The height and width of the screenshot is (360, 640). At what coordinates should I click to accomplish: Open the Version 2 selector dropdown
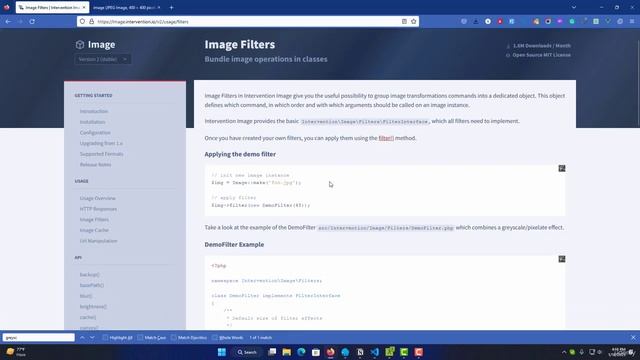click(x=103, y=59)
